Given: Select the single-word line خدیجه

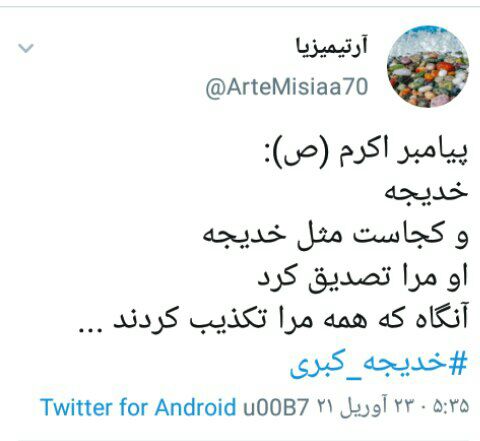Looking at the screenshot, I should tap(426, 194).
